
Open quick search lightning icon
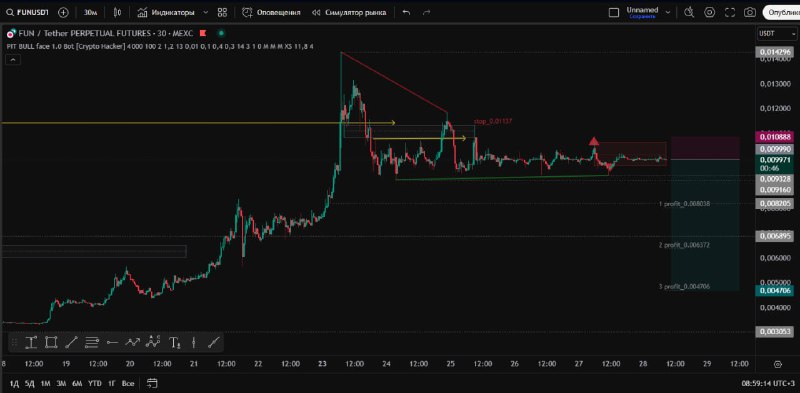(689, 12)
